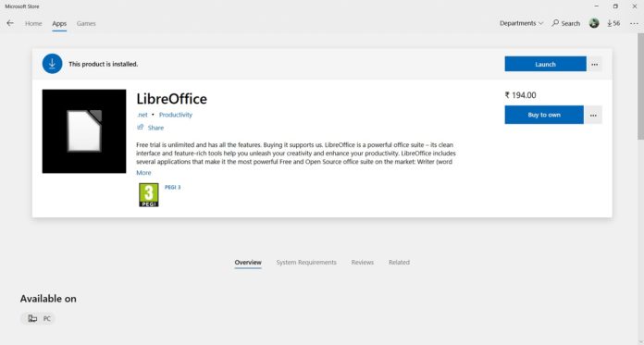Screen dimensions: 644x345
Task: Open the Productivity category link
Action: pos(176,115)
